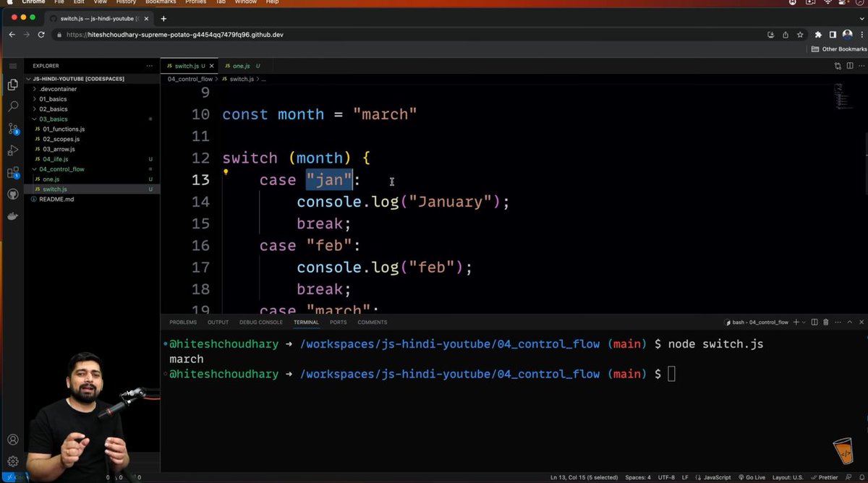Screen dimensions: 868x483
Task: Split the editor right
Action: (848, 66)
